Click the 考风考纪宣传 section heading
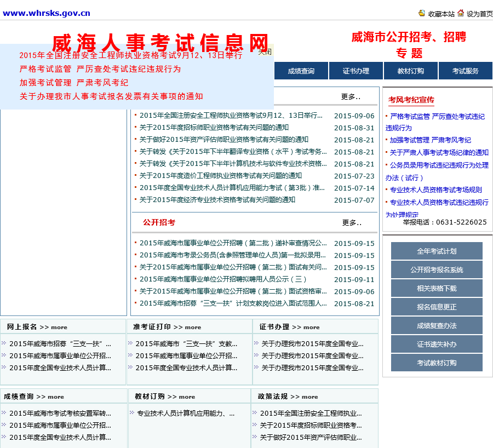The height and width of the screenshot is (448, 493). click(x=411, y=100)
